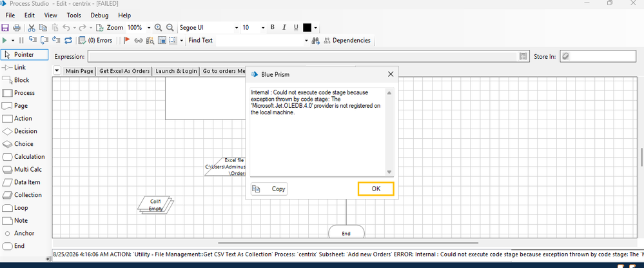Viewport: 644px width, 268px height.
Task: Refresh the document with reload icon
Action: point(99,28)
